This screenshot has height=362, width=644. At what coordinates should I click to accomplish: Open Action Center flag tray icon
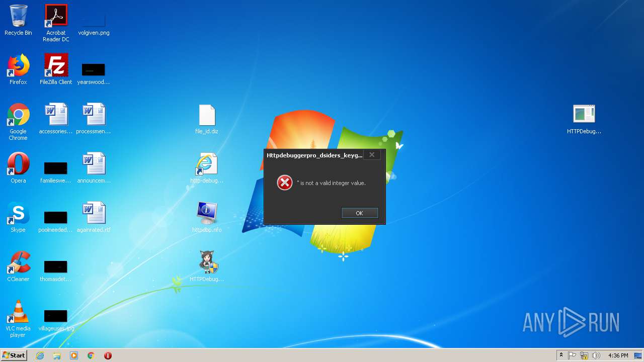point(572,355)
